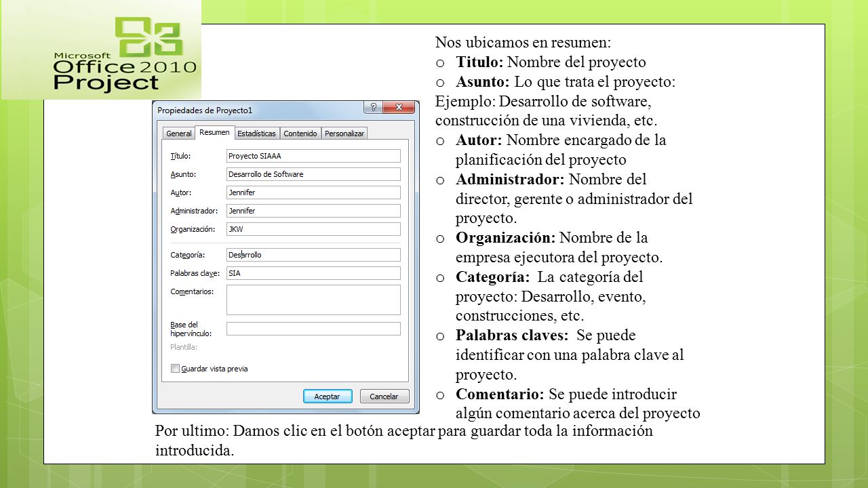Click the Palabras clave label

coord(195,273)
